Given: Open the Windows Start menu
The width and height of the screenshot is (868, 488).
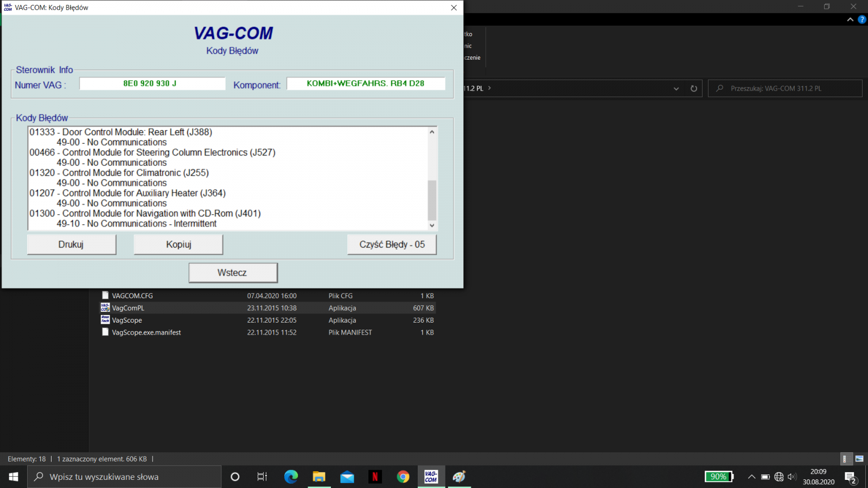Looking at the screenshot, I should [14, 477].
